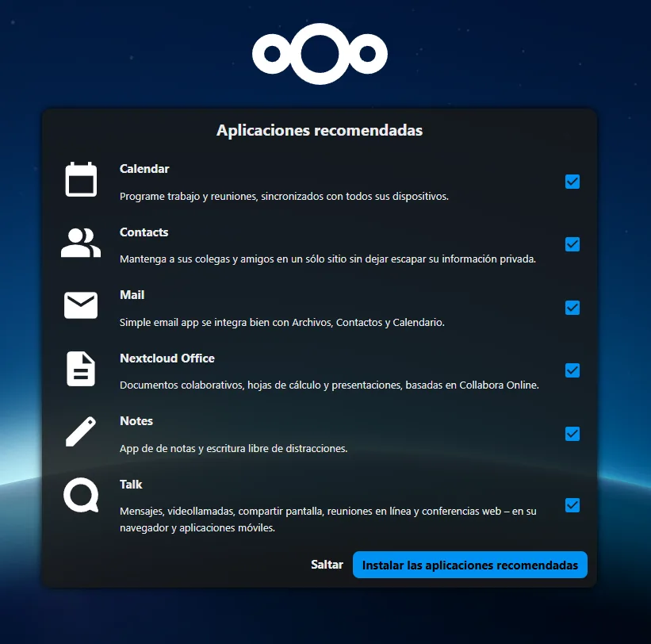Disable the Nextcloud Office checkbox
Screen dimensions: 651x644
572,370
